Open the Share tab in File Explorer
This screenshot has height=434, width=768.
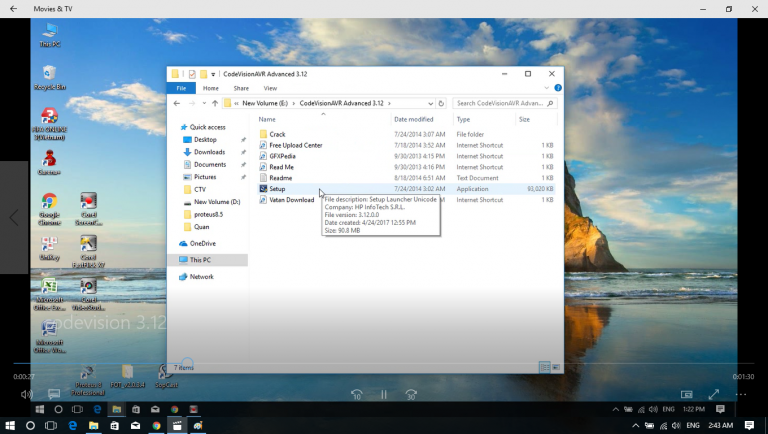(x=241, y=88)
